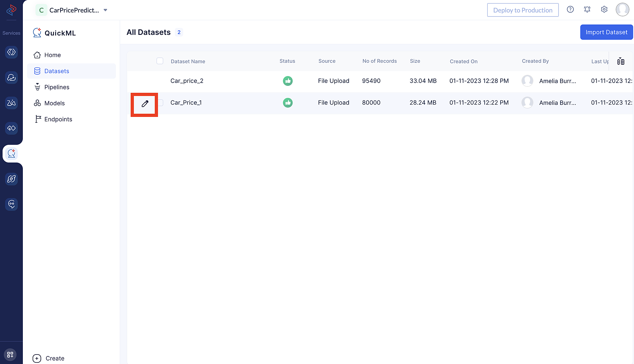
Task: Expand the help question mark menu
Action: tap(570, 10)
